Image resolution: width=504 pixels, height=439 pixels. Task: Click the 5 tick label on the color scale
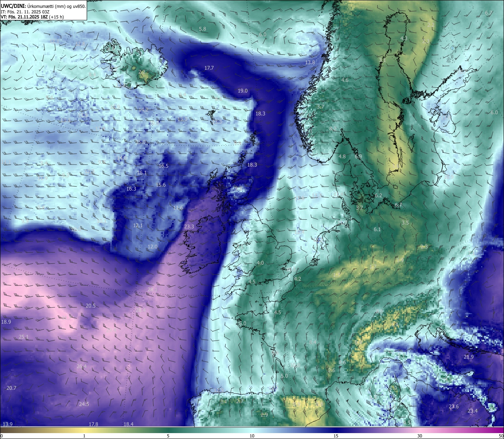(x=168, y=436)
